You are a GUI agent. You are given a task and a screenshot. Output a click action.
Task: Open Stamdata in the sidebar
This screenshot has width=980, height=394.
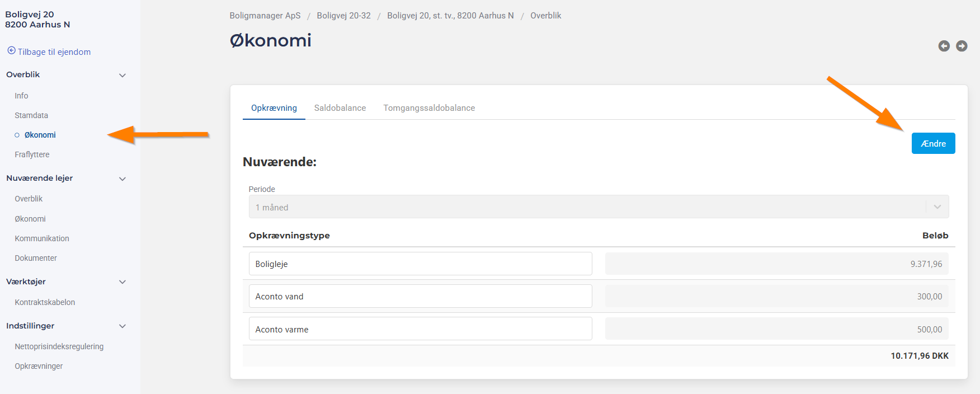(31, 115)
